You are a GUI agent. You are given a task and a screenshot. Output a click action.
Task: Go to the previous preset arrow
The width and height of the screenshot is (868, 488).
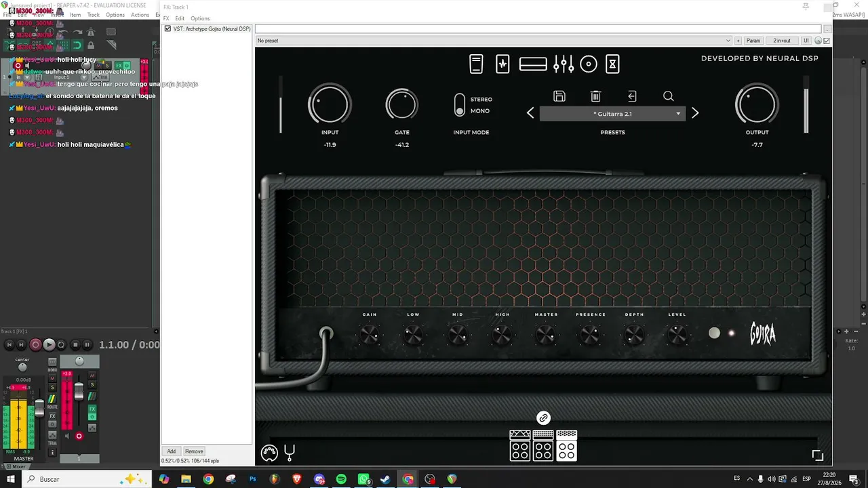[530, 113]
